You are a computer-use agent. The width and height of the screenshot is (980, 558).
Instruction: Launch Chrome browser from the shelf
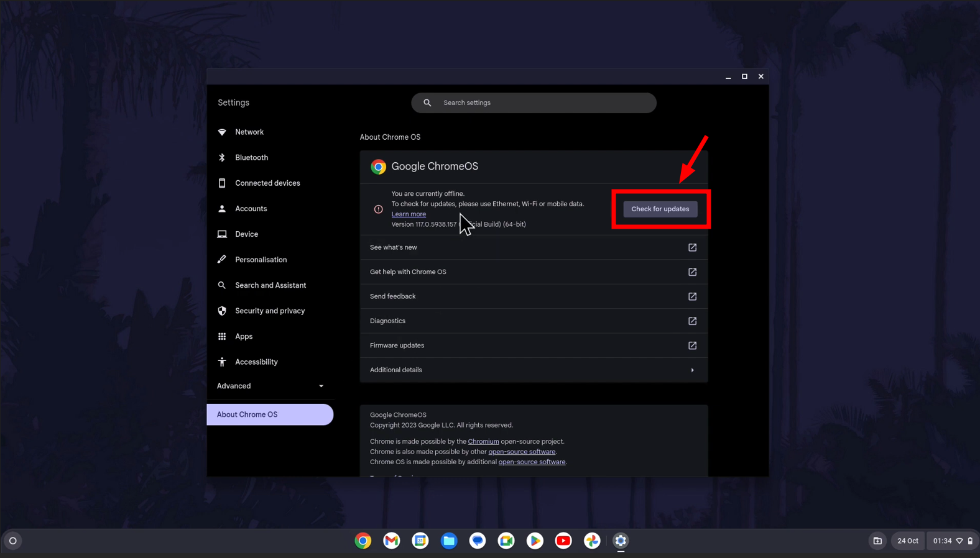tap(363, 541)
